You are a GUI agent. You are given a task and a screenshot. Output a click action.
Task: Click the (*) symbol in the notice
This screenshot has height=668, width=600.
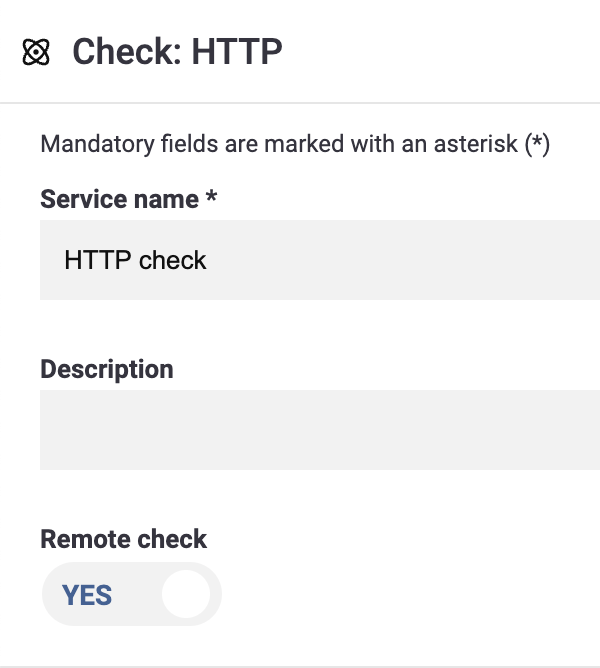tap(537, 144)
